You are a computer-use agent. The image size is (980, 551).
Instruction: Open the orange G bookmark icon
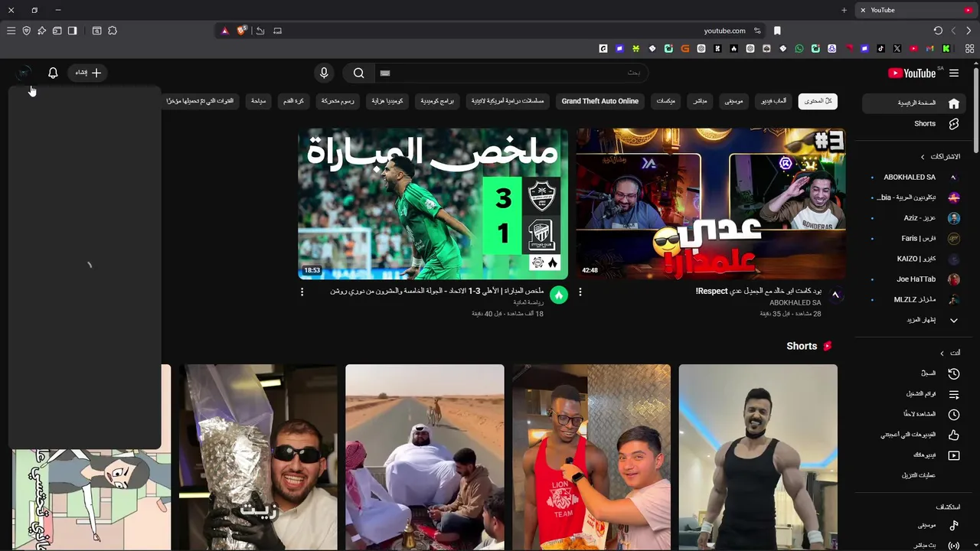(684, 48)
